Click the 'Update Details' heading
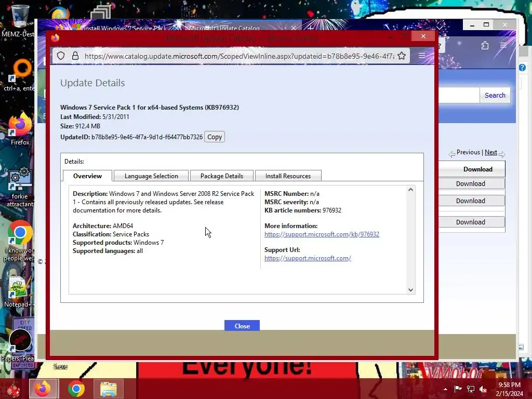This screenshot has height=399, width=532. 92,83
